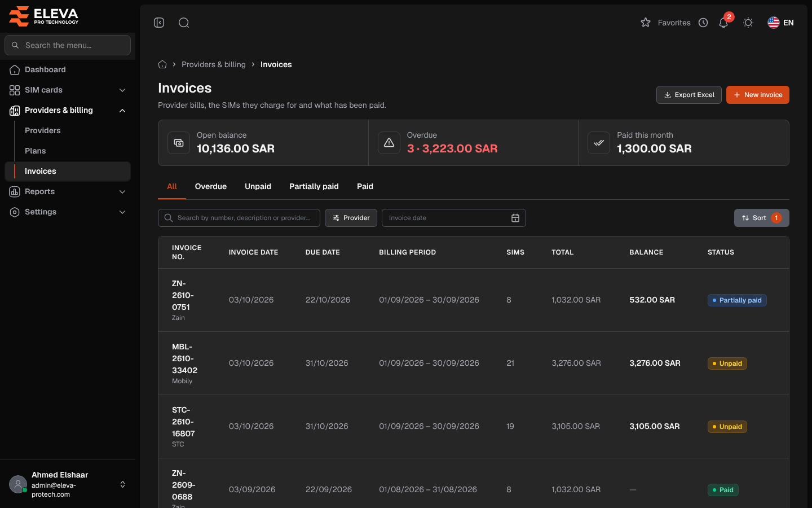The height and width of the screenshot is (508, 812).
Task: Switch language via the EN flag
Action: tap(780, 23)
